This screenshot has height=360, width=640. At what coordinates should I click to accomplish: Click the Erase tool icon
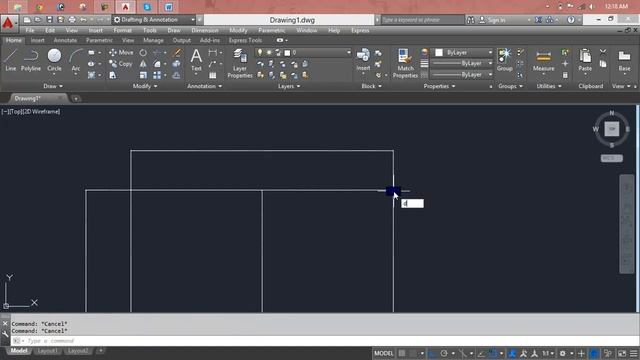[x=176, y=53]
